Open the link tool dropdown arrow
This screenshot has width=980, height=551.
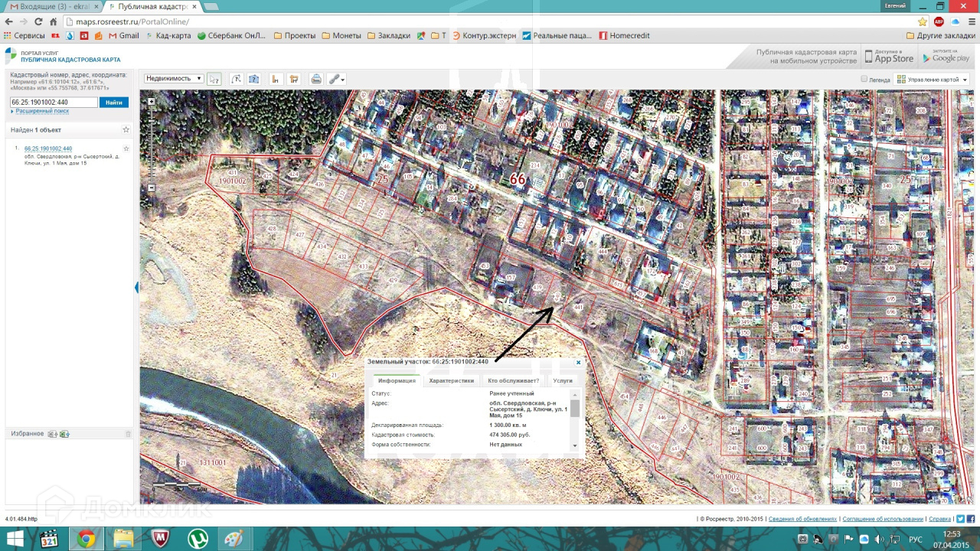(342, 80)
